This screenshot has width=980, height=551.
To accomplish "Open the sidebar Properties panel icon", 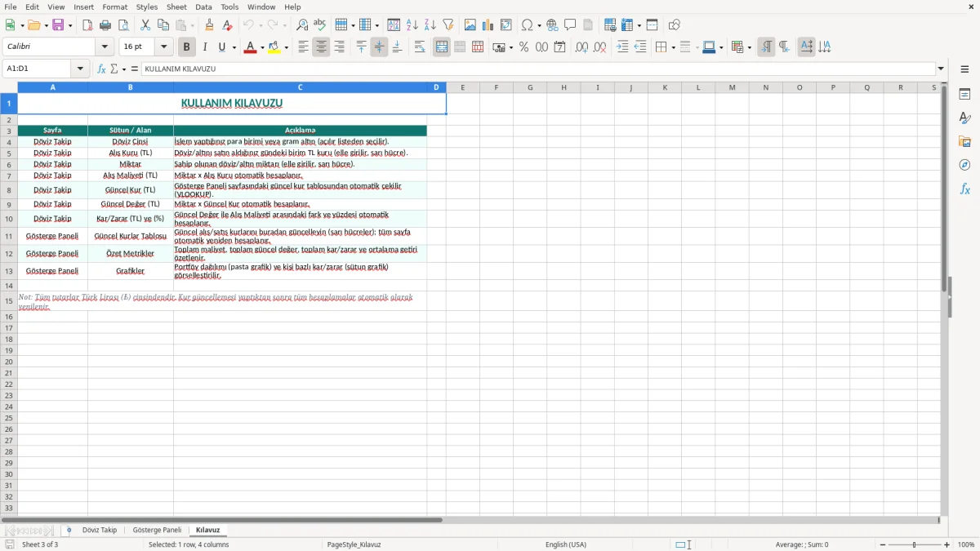I will pos(964,95).
